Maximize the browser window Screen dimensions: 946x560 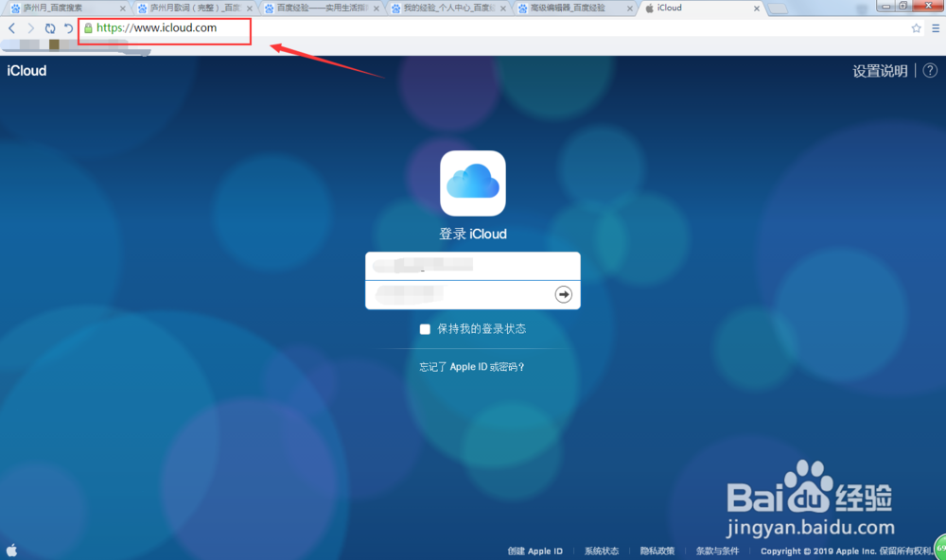(x=903, y=6)
